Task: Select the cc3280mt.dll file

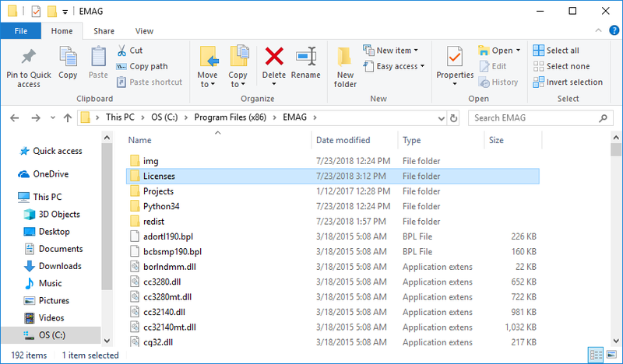Action: click(333, 297)
